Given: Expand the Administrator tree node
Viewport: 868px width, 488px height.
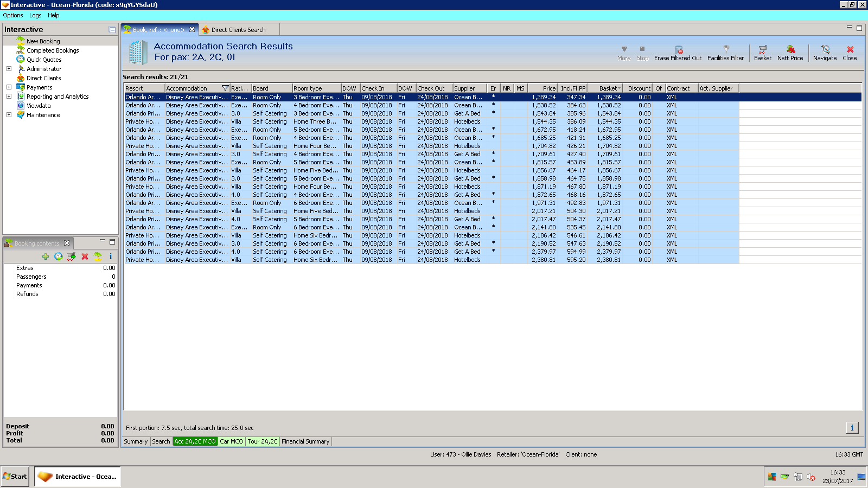Looking at the screenshot, I should (9, 69).
